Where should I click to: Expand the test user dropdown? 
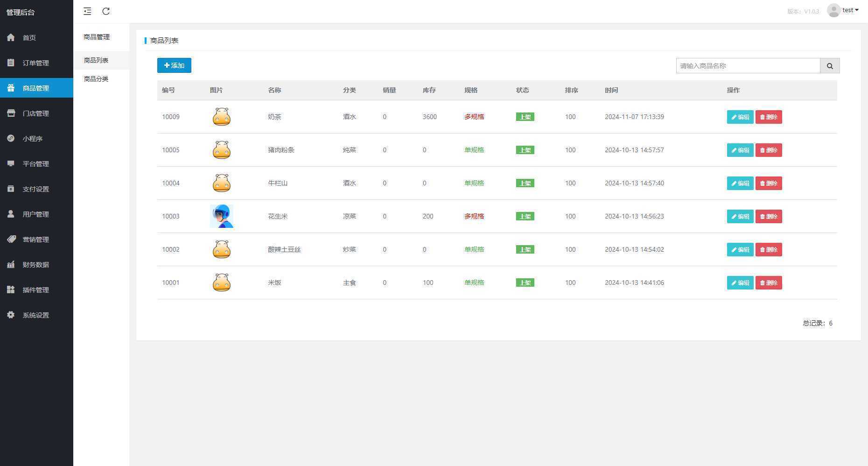(843, 10)
